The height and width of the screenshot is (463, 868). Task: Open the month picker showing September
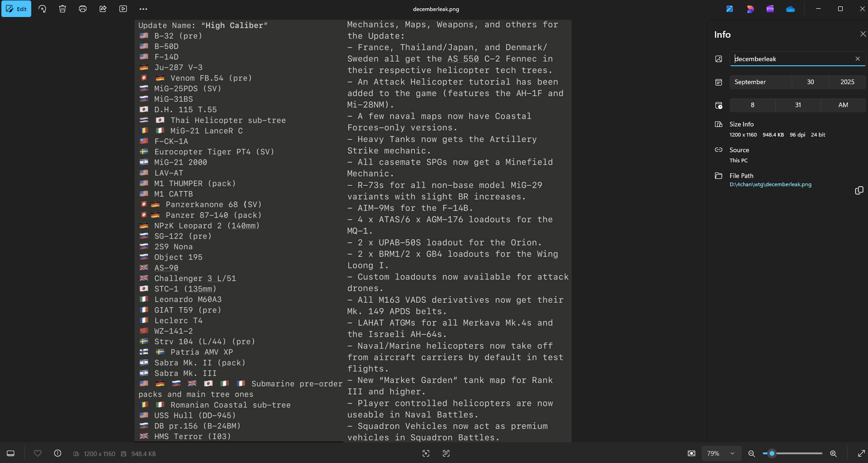coord(760,82)
